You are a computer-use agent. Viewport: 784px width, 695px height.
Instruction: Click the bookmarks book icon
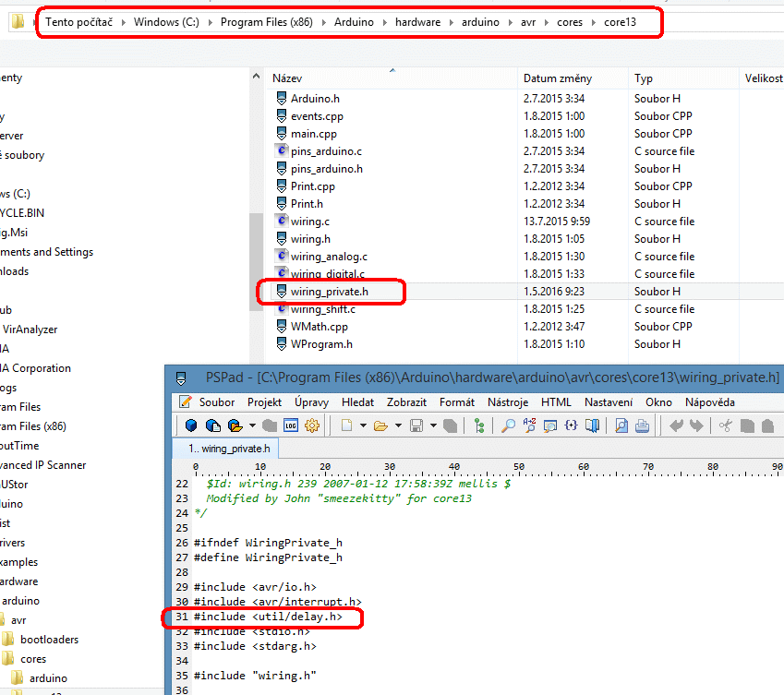(x=593, y=425)
